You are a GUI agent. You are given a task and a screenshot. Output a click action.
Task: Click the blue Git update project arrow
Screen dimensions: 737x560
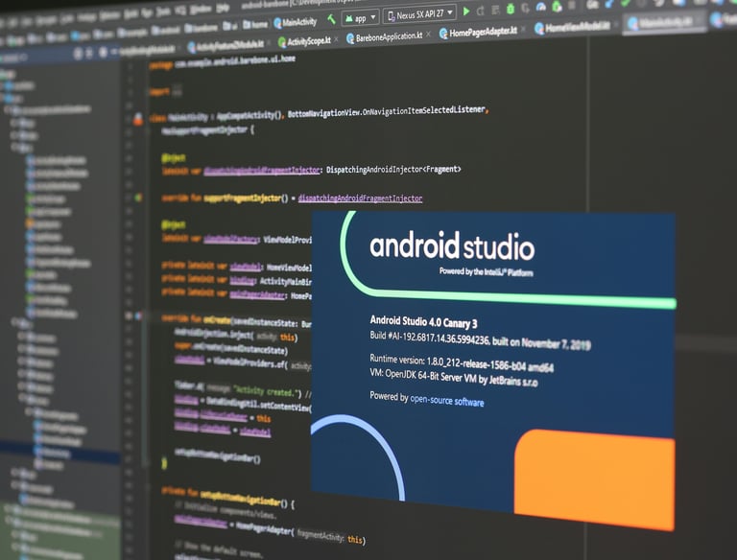click(x=609, y=4)
